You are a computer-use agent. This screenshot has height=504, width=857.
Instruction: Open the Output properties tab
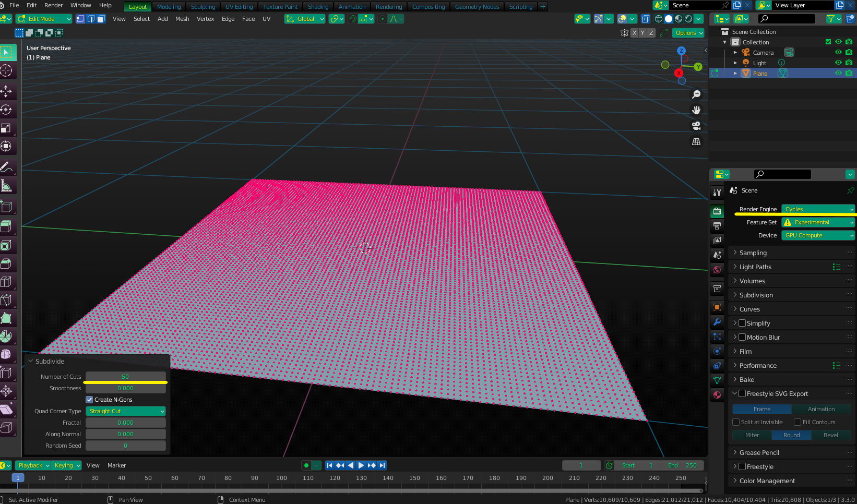pos(717,225)
